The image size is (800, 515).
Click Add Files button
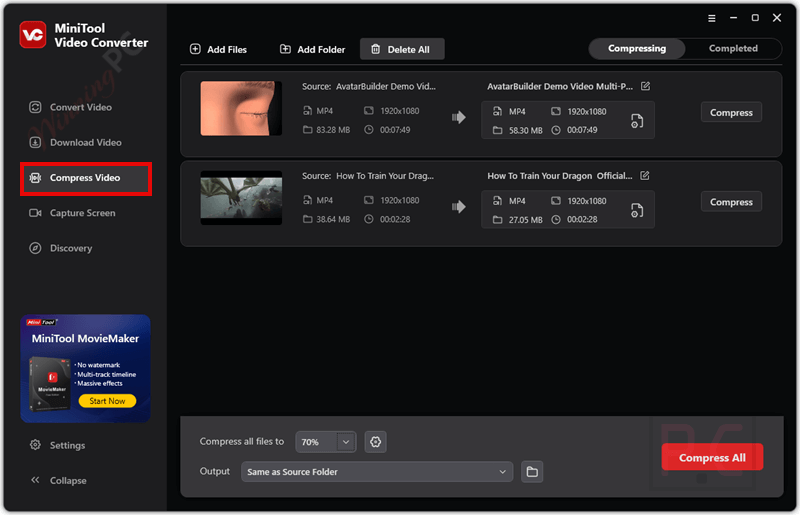click(x=218, y=49)
